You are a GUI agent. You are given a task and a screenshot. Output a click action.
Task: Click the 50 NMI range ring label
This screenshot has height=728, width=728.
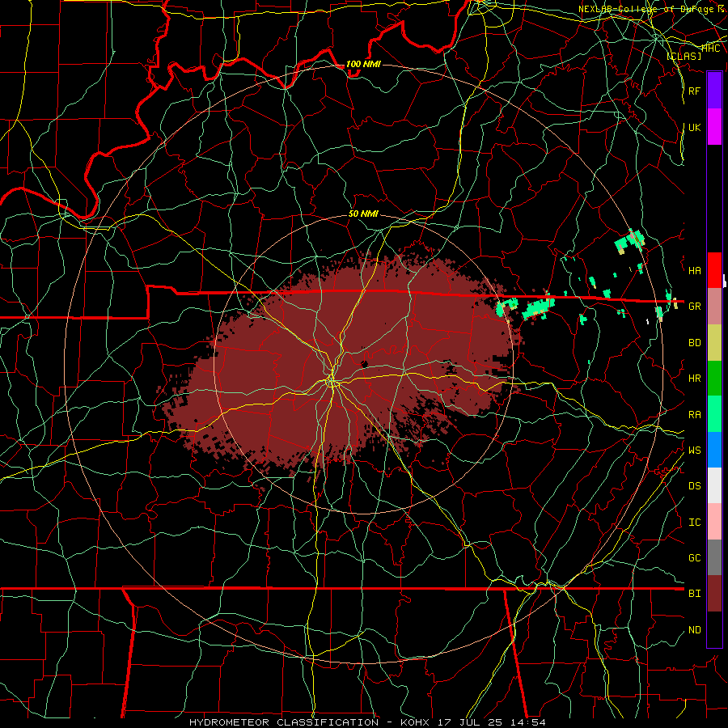click(363, 214)
